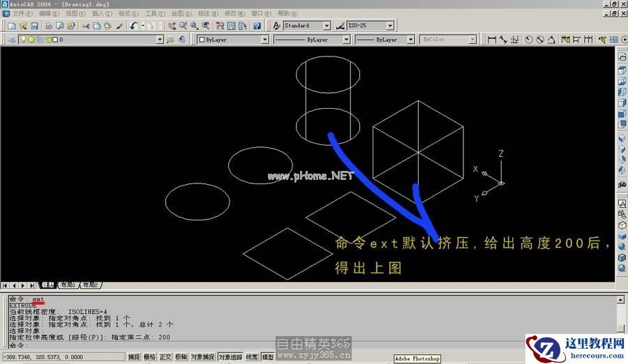
Task: Click the Plot (print) icon
Action: coord(48,26)
